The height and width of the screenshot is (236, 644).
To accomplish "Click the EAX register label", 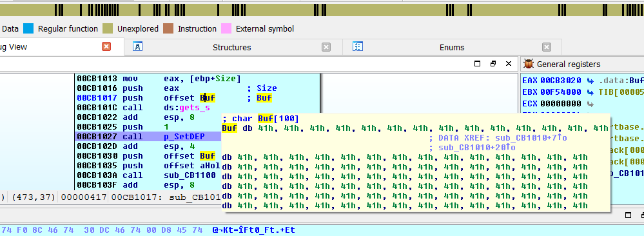I will click(530, 80).
